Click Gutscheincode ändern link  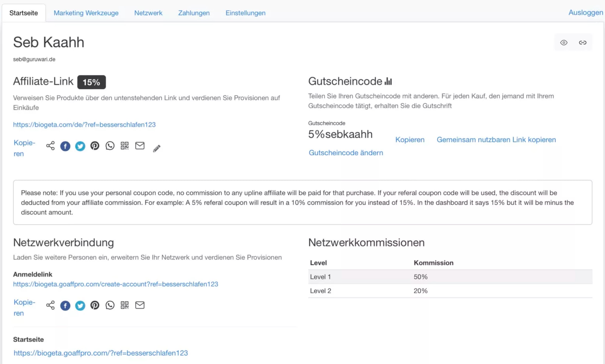click(346, 153)
